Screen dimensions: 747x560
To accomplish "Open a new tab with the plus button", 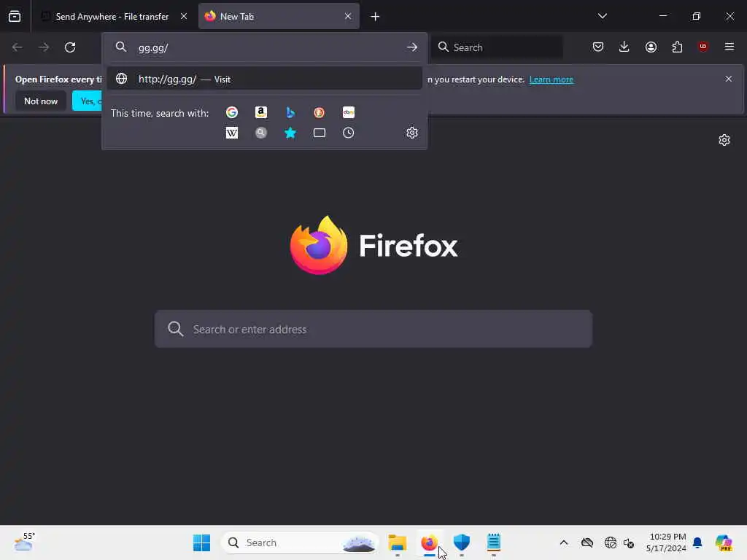I will click(375, 17).
